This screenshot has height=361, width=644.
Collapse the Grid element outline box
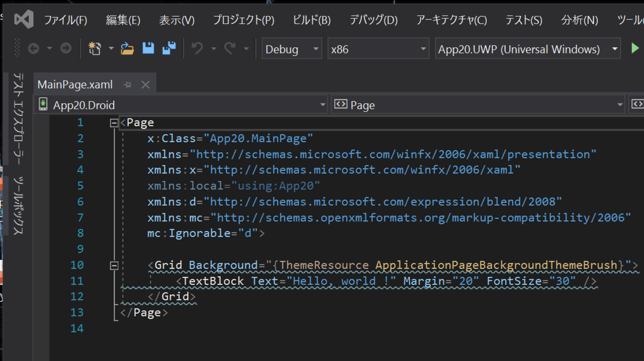click(x=114, y=265)
